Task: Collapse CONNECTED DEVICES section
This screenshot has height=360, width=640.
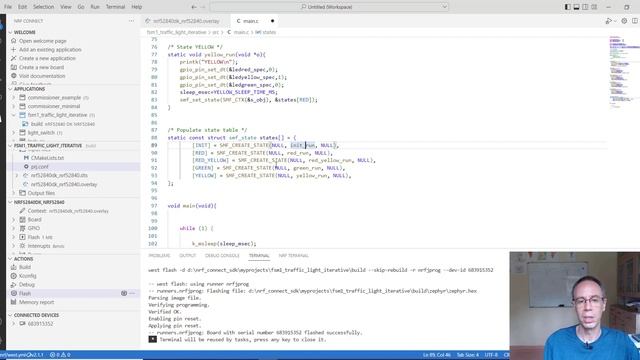Action: [x=11, y=315]
